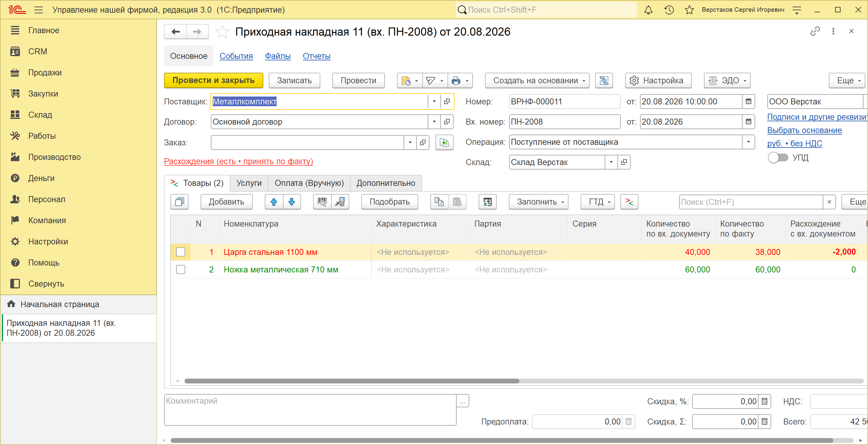
Task: Open document structure/related documents icon
Action: coord(604,81)
